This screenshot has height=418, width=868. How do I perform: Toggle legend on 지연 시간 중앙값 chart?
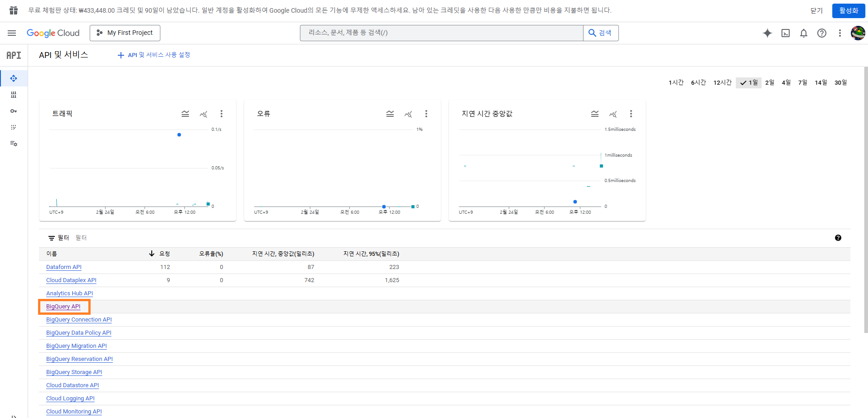click(x=595, y=114)
